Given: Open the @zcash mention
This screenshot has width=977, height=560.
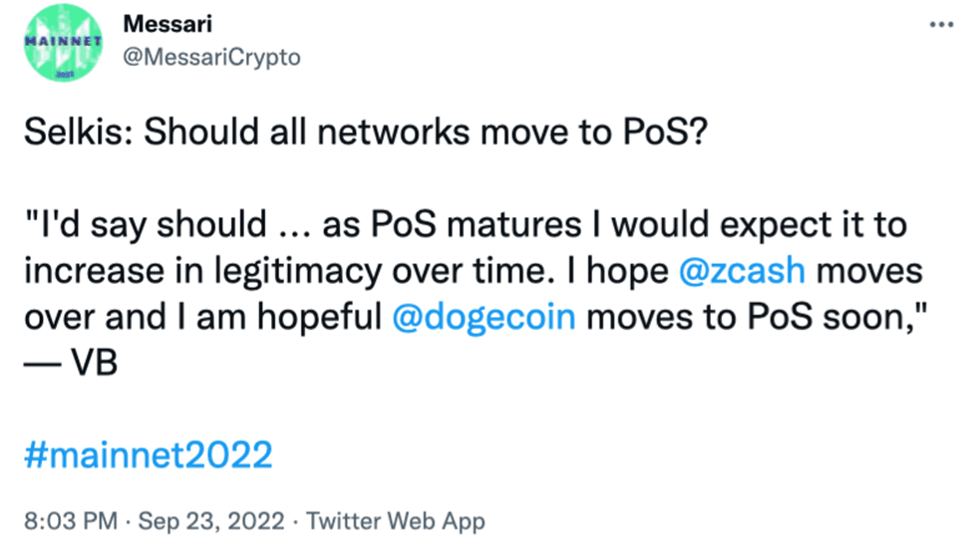Looking at the screenshot, I should point(742,272).
